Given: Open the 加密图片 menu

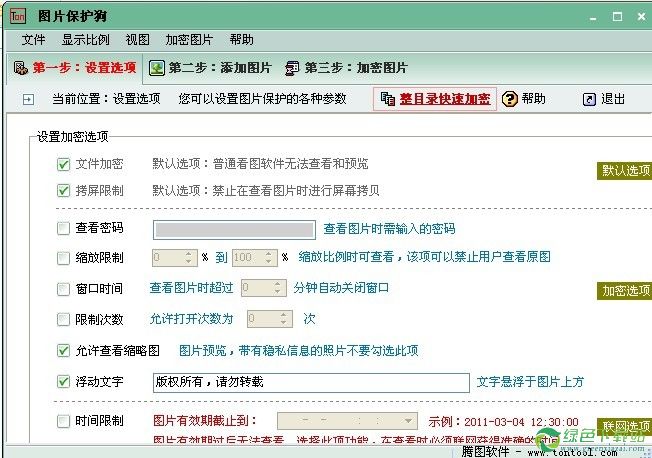Looking at the screenshot, I should click(x=189, y=40).
